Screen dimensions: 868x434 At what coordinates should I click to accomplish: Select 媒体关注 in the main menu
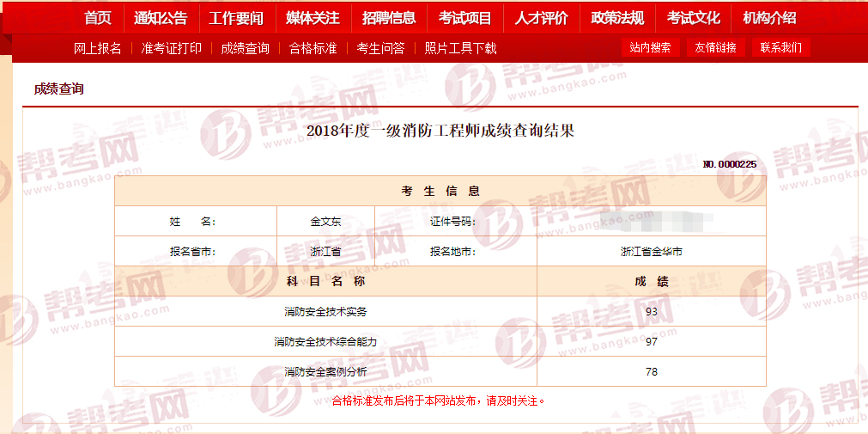point(313,18)
